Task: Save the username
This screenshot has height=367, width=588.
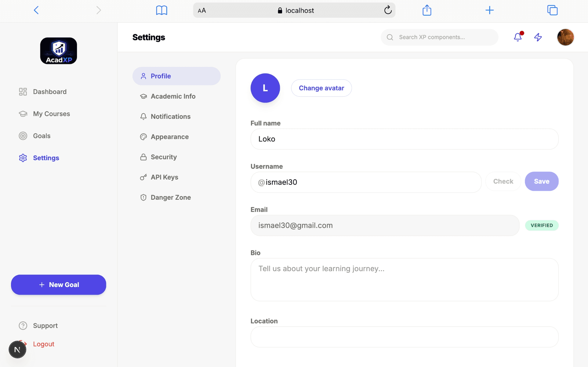Action: coord(541,181)
